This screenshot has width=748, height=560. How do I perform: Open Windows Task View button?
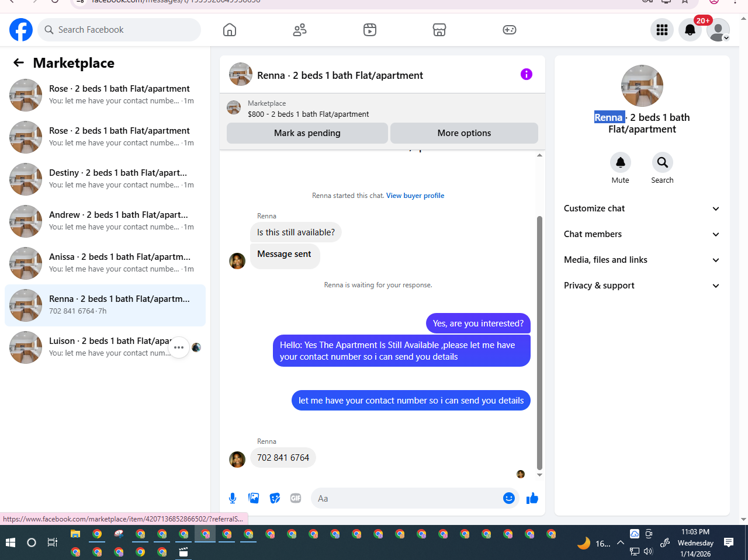pyautogui.click(x=53, y=542)
